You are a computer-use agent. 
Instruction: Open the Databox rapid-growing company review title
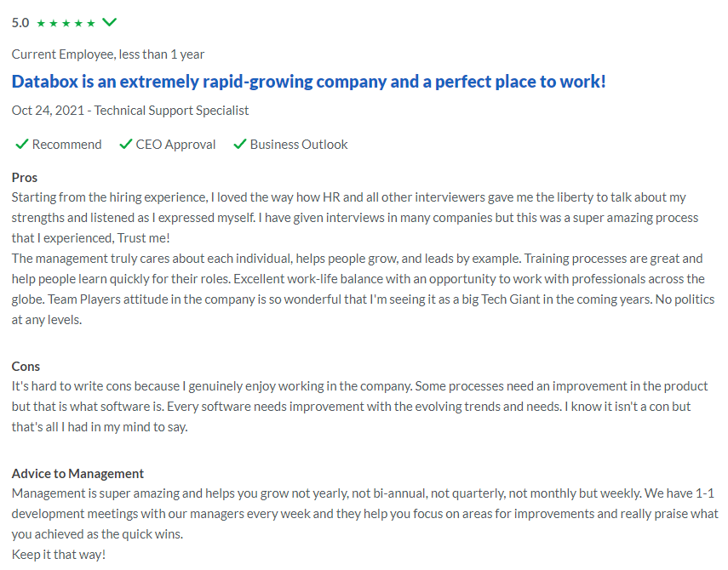click(x=309, y=82)
